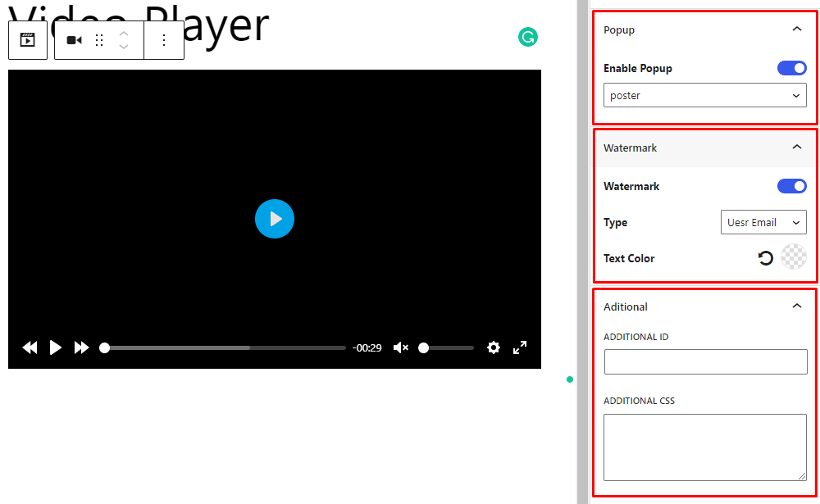Image resolution: width=820 pixels, height=504 pixels.
Task: Open the poster dropdown under Popup
Action: click(704, 94)
